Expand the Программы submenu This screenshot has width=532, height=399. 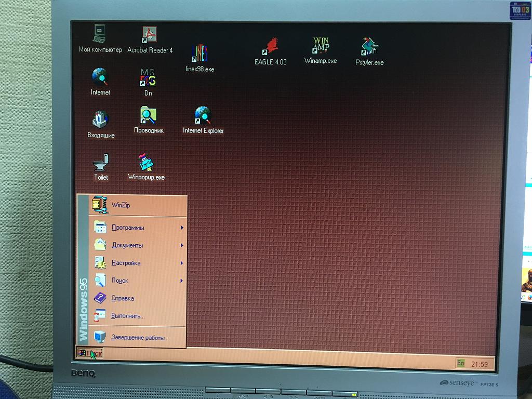tap(128, 228)
